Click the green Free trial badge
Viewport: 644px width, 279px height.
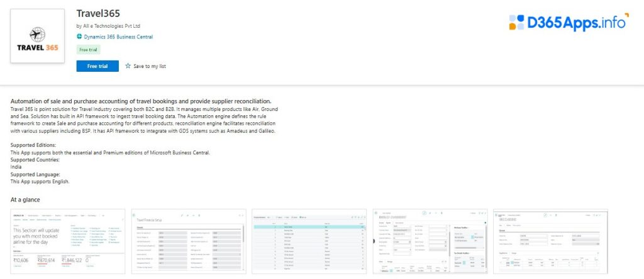pos(88,49)
